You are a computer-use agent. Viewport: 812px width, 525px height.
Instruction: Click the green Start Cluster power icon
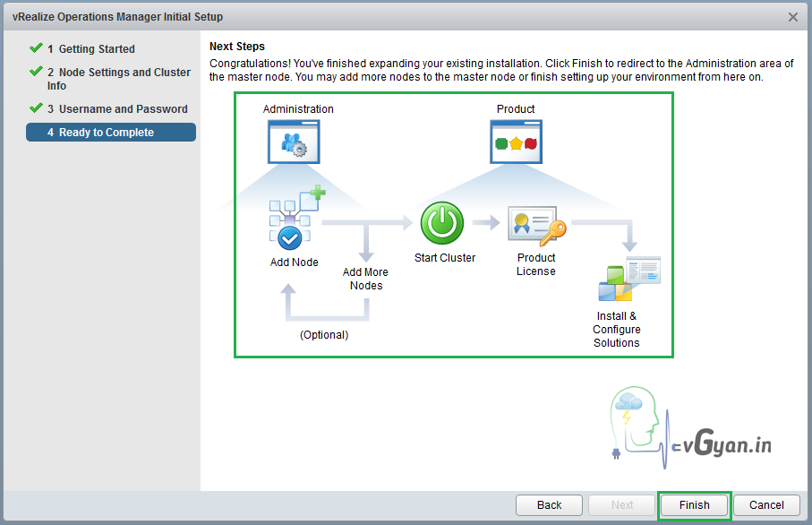point(442,222)
